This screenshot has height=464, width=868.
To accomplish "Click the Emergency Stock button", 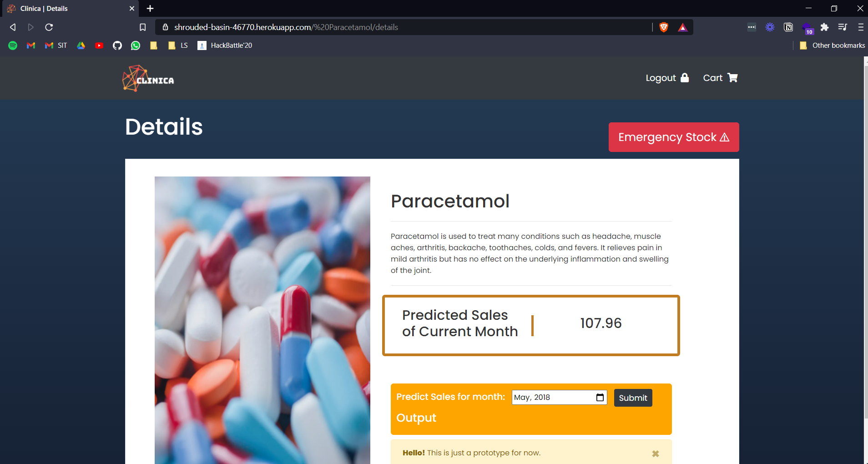I will click(674, 137).
